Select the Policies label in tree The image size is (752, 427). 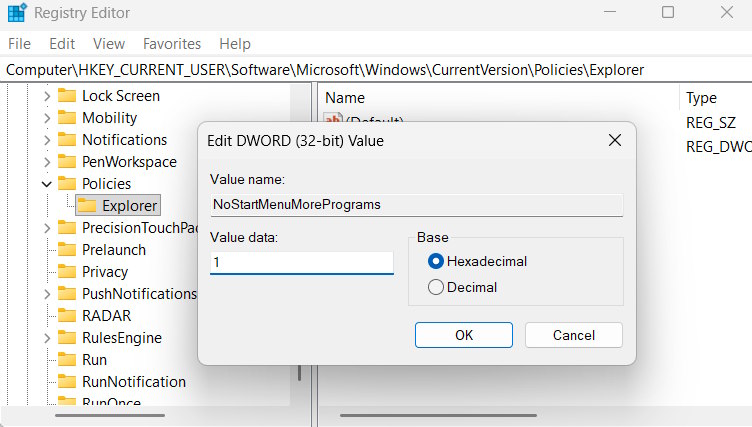(106, 184)
